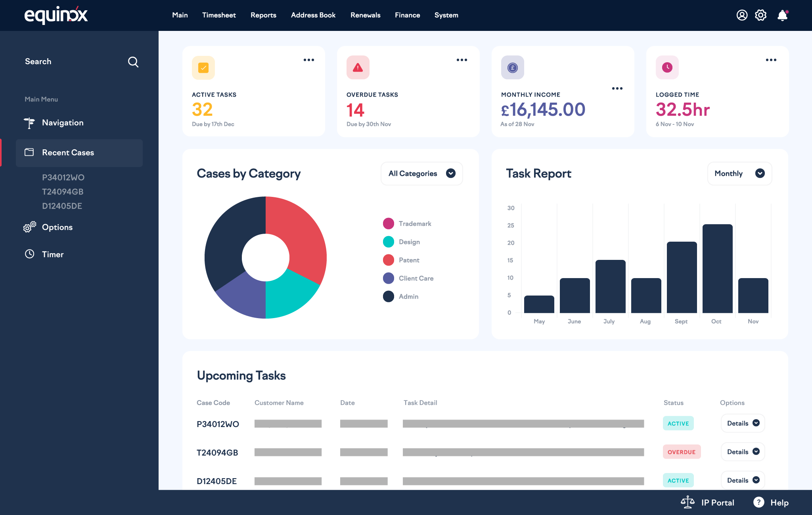This screenshot has width=812, height=515.
Task: Click the Monthly Income pound icon
Action: click(512, 67)
